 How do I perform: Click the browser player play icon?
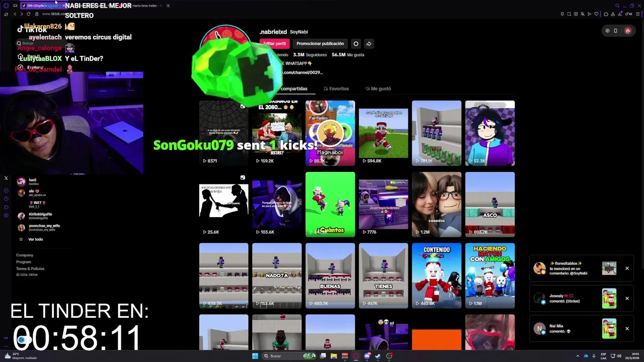(x=589, y=14)
